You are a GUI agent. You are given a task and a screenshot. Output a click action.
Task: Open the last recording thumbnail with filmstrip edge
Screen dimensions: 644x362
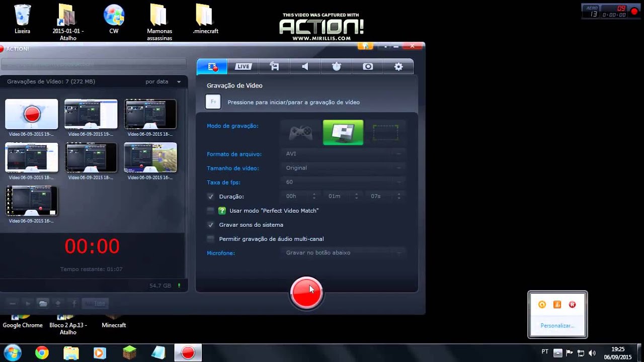tap(32, 201)
